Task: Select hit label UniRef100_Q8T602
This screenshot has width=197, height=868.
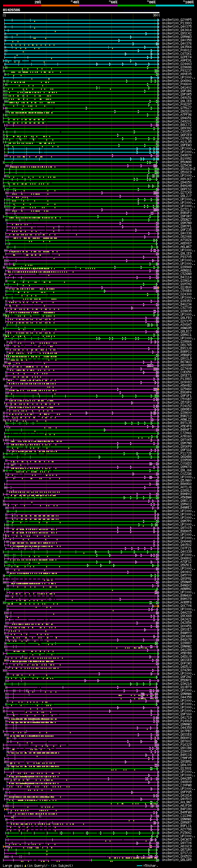Action: [177, 741]
